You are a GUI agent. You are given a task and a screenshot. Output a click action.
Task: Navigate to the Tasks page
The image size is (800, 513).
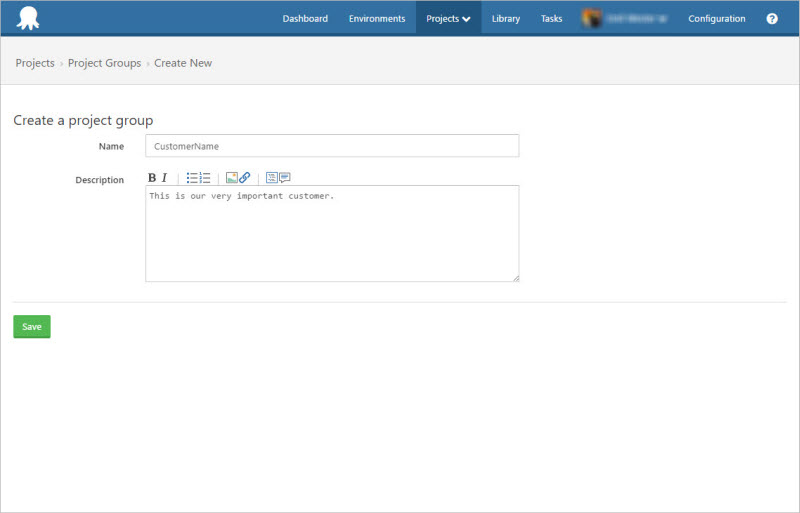coord(552,19)
